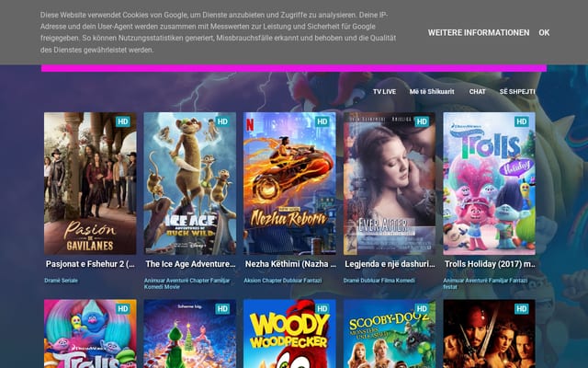The width and height of the screenshot is (588, 368).
Task: Click HD badge on Scooby-Doo 2 poster
Action: (422, 309)
